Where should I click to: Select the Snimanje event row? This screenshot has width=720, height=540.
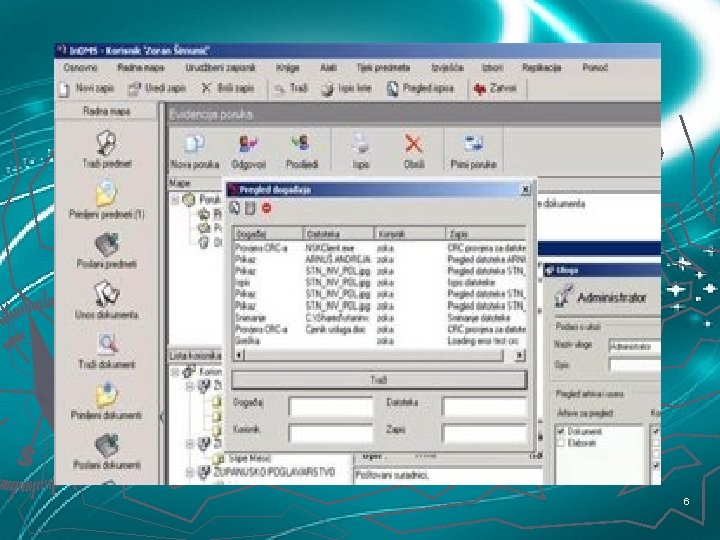click(x=380, y=318)
